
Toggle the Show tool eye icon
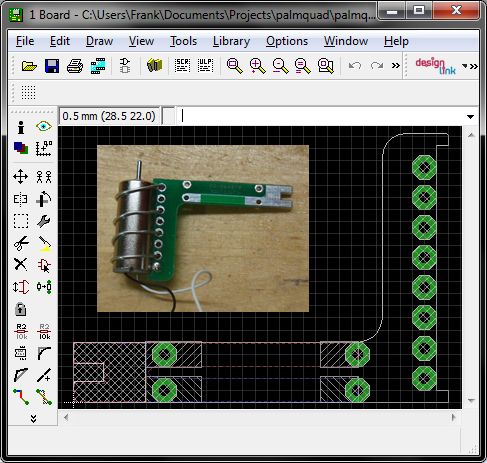coord(44,126)
